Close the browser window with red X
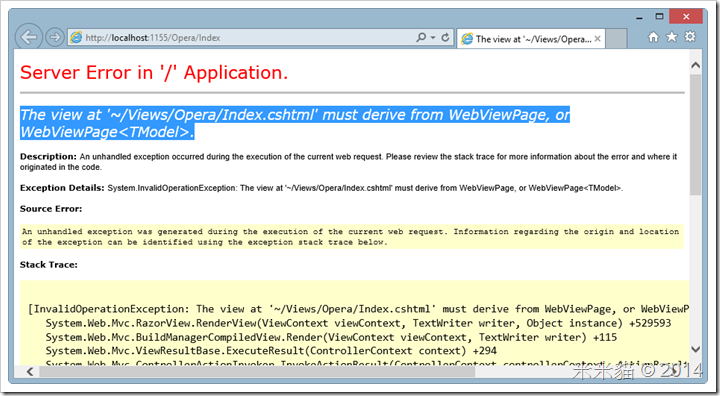 tap(686, 17)
